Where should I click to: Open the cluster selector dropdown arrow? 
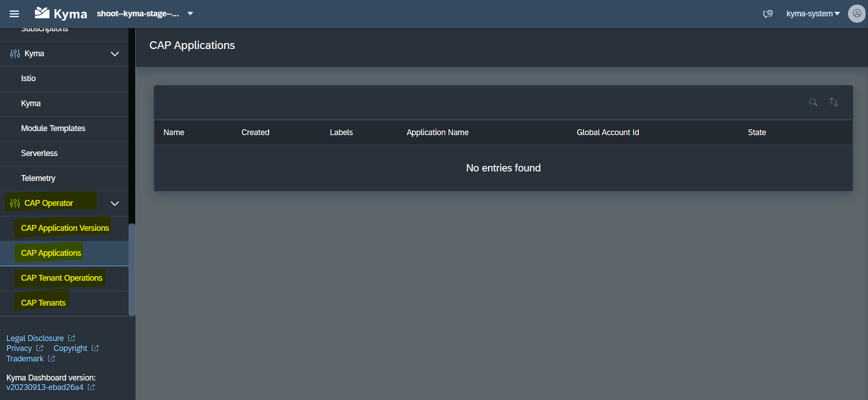(x=190, y=14)
